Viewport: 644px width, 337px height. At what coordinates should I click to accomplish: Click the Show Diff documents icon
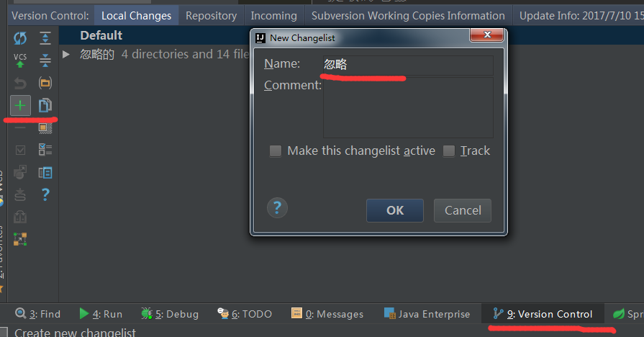(x=45, y=105)
